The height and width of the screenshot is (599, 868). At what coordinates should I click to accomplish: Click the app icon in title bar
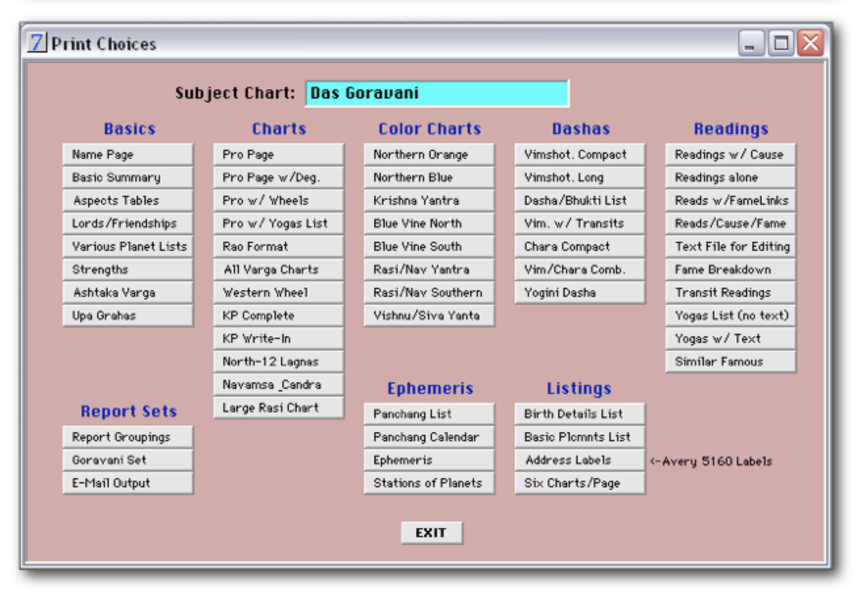click(37, 43)
